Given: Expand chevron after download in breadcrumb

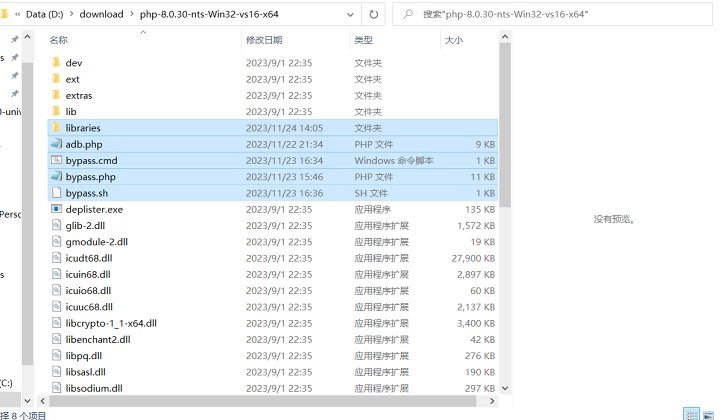Looking at the screenshot, I should pos(132,16).
